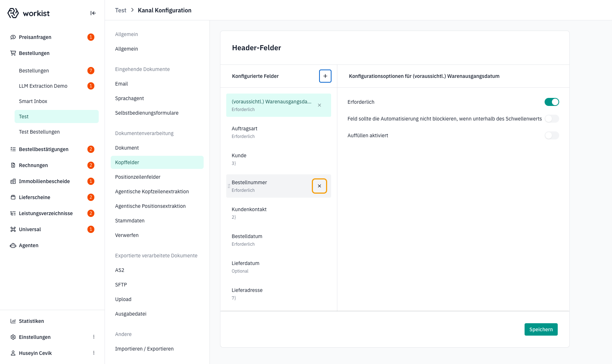Select the Lieferdatum configured field
612x364 pixels.
click(x=279, y=267)
